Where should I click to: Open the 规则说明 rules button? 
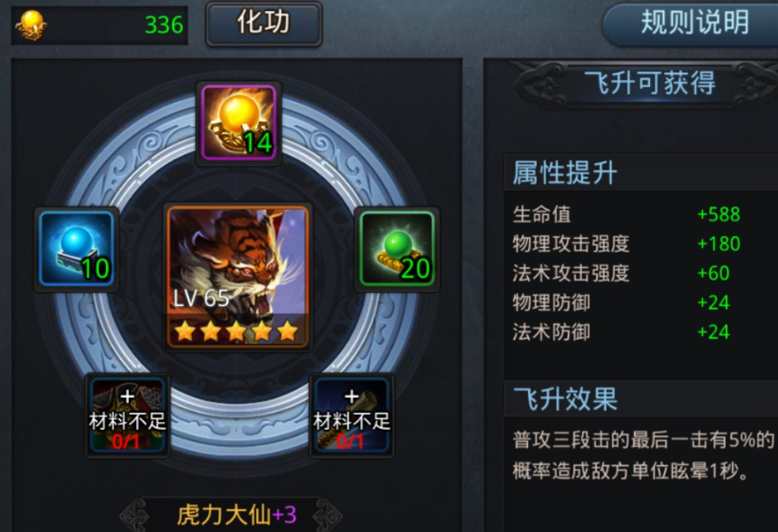pyautogui.click(x=693, y=24)
